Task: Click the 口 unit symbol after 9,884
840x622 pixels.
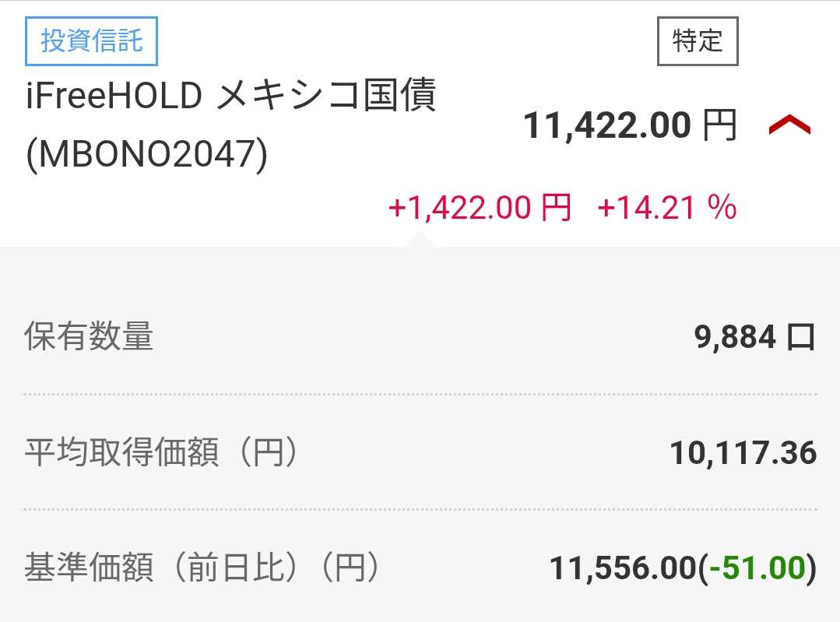Action: (x=801, y=338)
